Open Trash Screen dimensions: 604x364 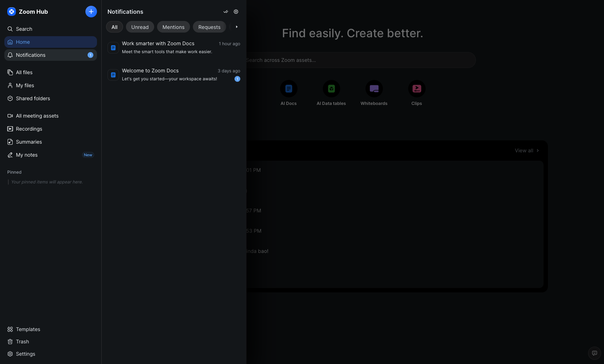pyautogui.click(x=51, y=342)
